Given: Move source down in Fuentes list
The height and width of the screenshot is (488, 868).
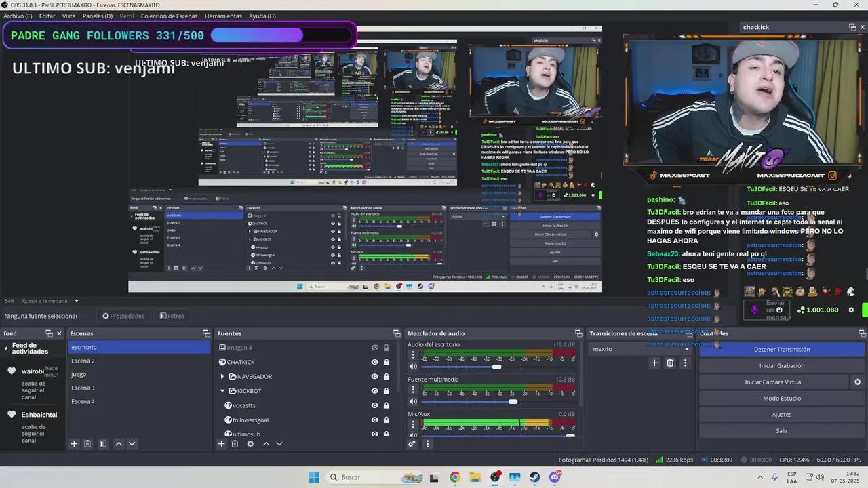Looking at the screenshot, I should 279,444.
